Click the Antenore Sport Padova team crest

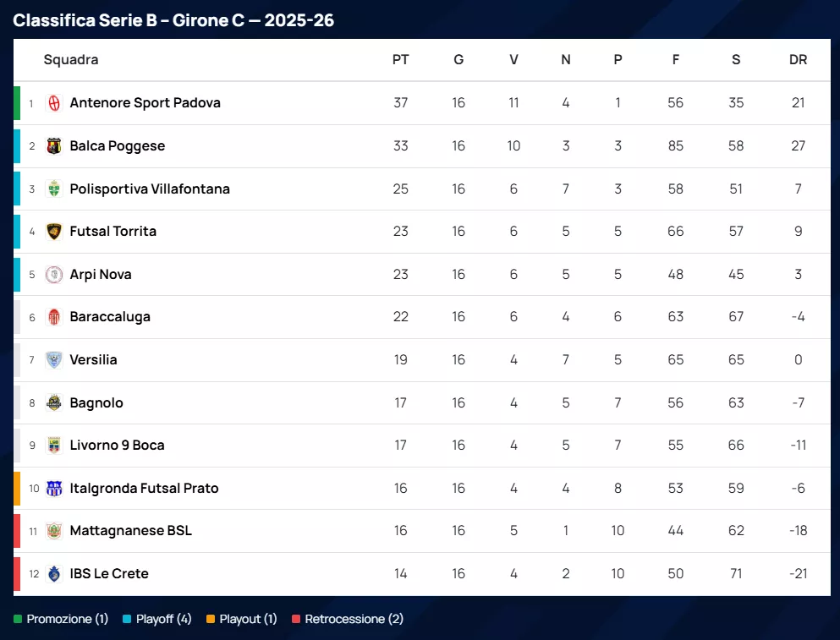pyautogui.click(x=54, y=103)
